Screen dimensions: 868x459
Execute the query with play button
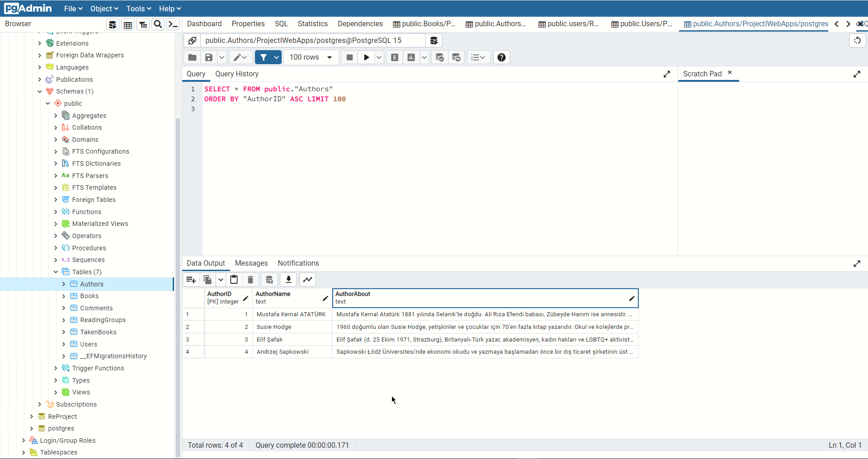pyautogui.click(x=367, y=57)
